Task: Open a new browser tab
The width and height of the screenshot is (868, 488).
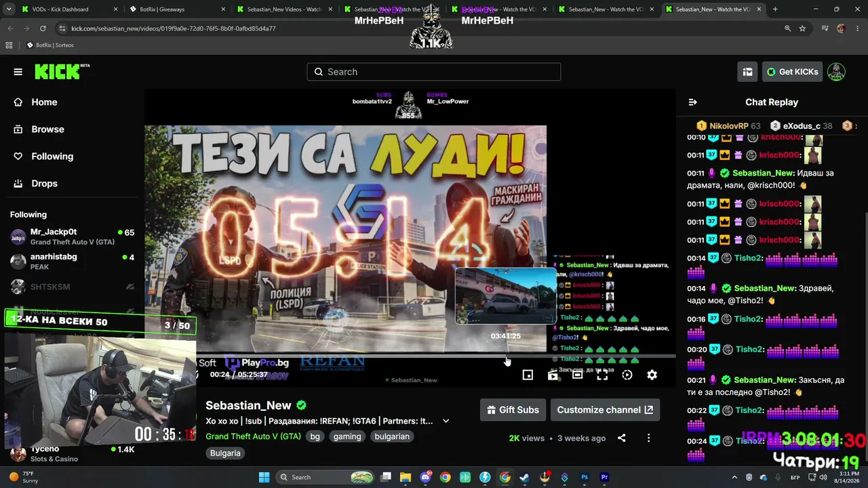Action: 775,9
